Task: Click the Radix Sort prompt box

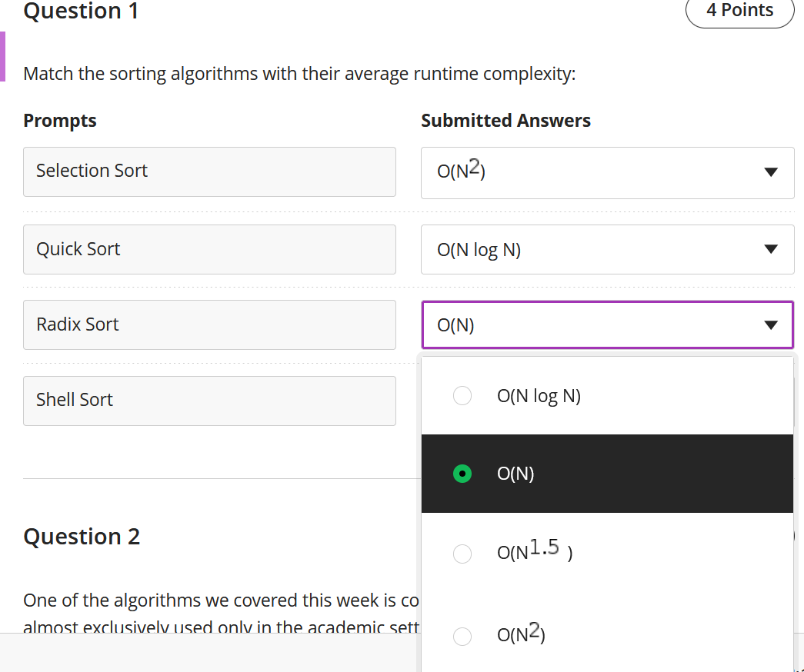Action: [x=209, y=325]
